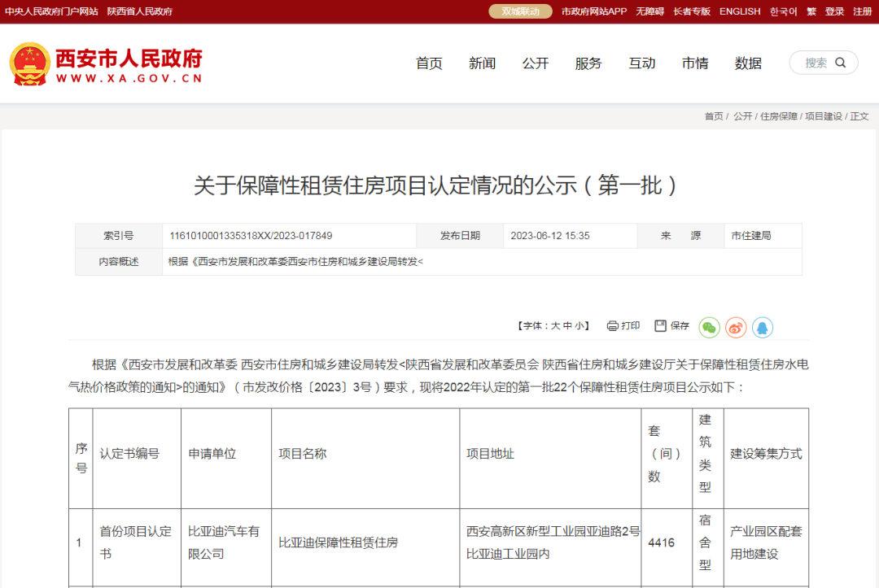Viewport: 879px width, 588px height.
Task: Click 住房保障 in the breadcrumb
Action: [778, 116]
